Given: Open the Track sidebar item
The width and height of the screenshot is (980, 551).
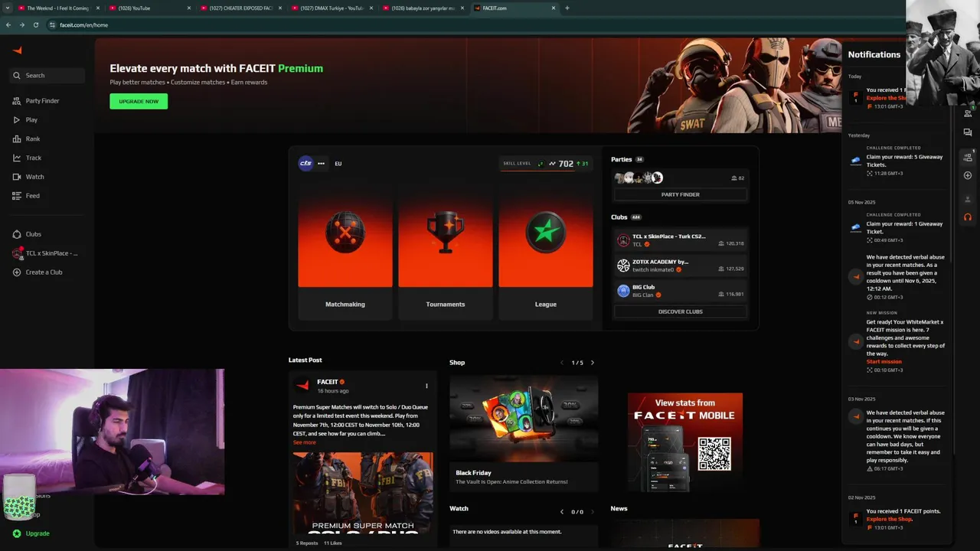Looking at the screenshot, I should [46, 158].
